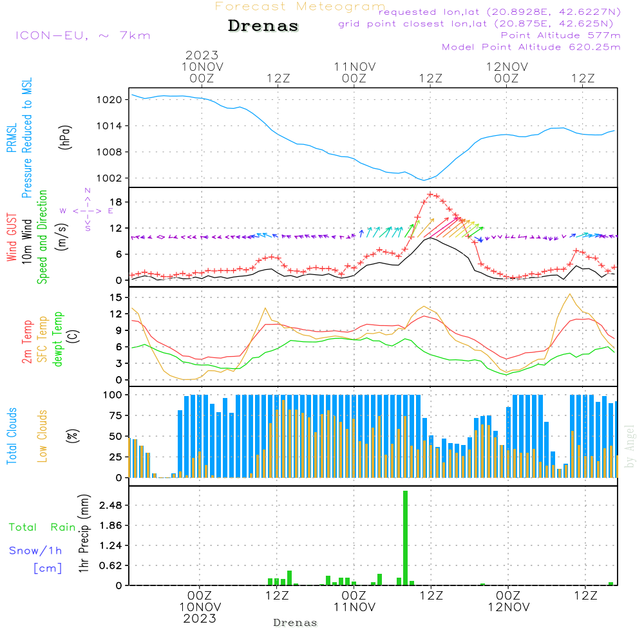The height and width of the screenshot is (644, 644).
Task: Click the grid point closest lon,lat line
Action: pos(476,24)
